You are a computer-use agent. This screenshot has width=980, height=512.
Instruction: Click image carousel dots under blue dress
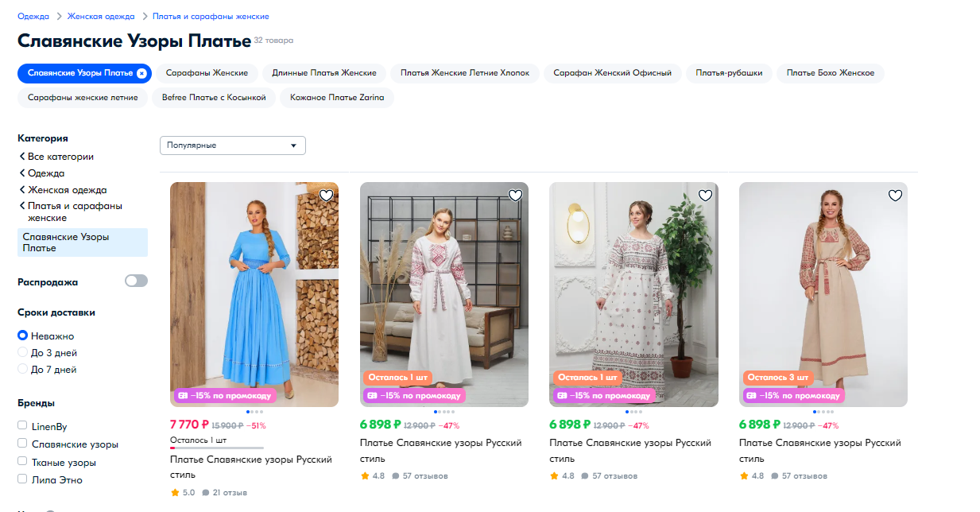coord(254,412)
